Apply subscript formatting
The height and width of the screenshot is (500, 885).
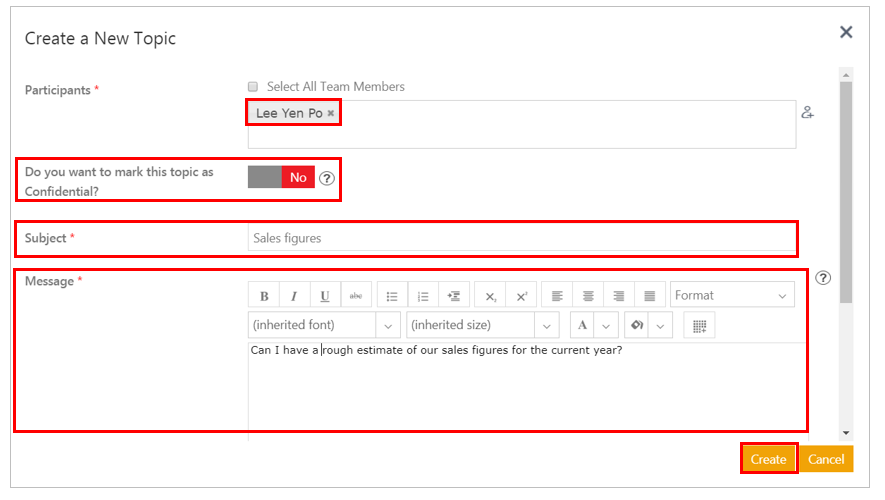pyautogui.click(x=490, y=296)
